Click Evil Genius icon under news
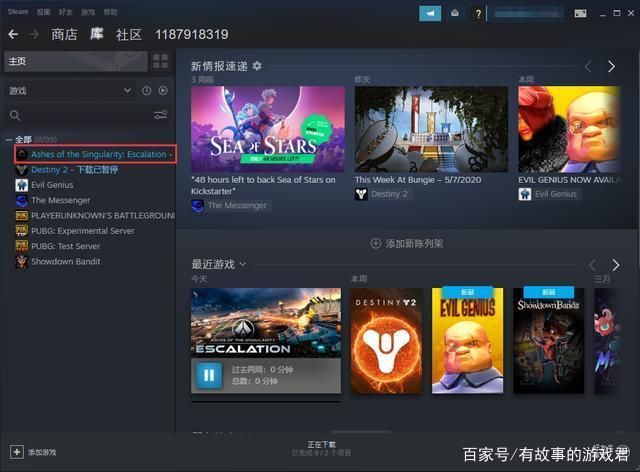Image resolution: width=640 pixels, height=472 pixels. (525, 194)
